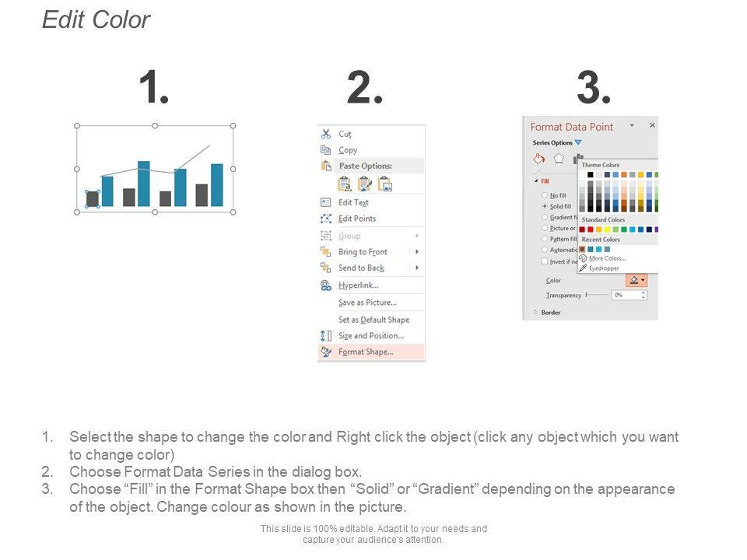The height and width of the screenshot is (560, 747).
Task: Pick the red swatch in Standard Colors
Action: (591, 229)
